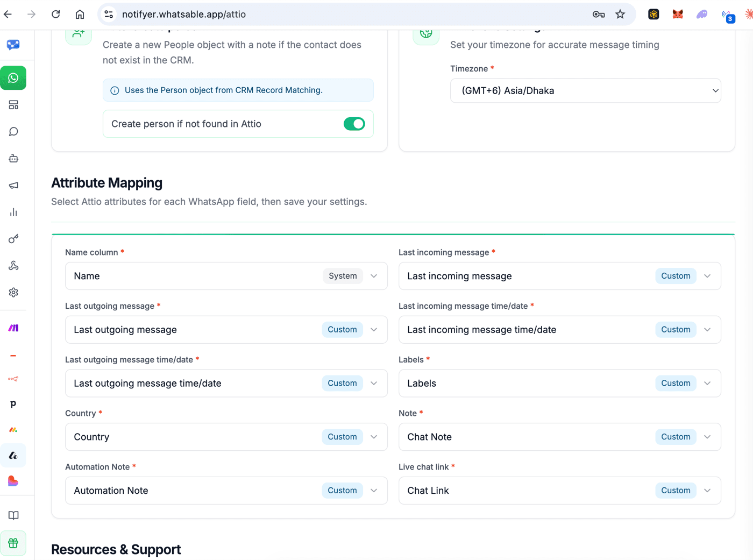The height and width of the screenshot is (560, 753).
Task: Expand Last incoming message time/date dropdown
Action: point(560,330)
